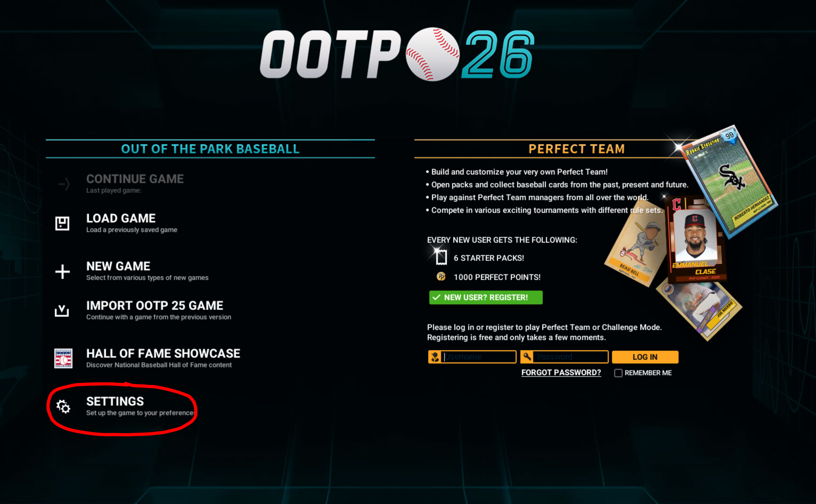Screen dimensions: 816x504
Task: Click the Log In button
Action: point(645,357)
